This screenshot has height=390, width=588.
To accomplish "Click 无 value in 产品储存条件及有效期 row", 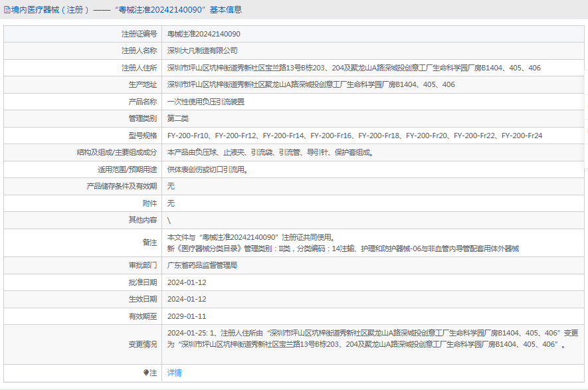I will pos(171,187).
